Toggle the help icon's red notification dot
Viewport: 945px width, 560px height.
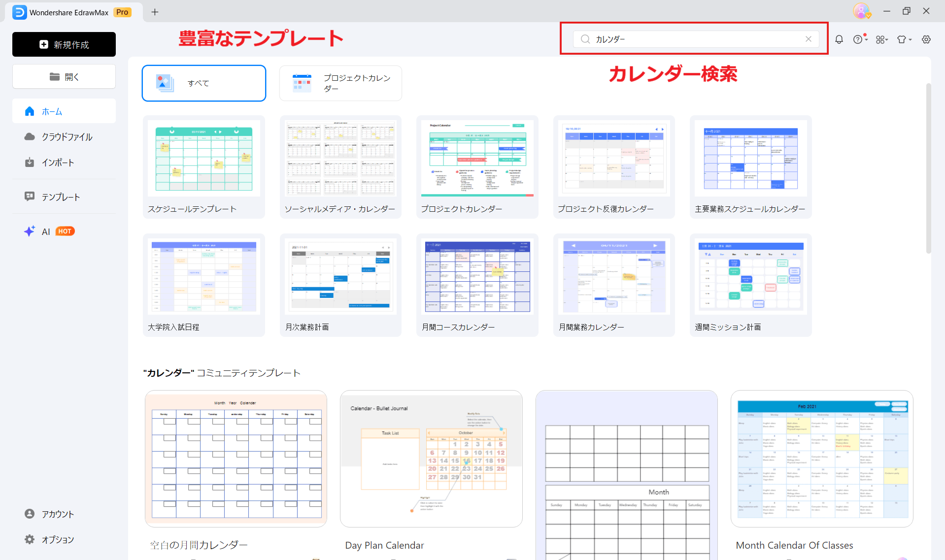click(x=864, y=34)
